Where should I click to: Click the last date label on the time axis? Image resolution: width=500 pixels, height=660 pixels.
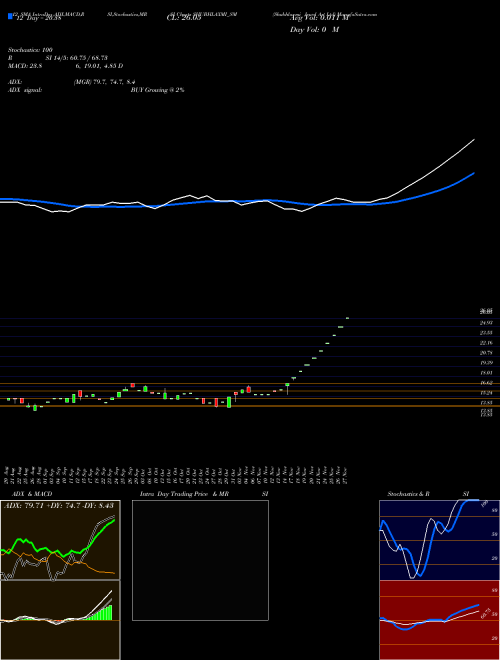click(x=346, y=475)
